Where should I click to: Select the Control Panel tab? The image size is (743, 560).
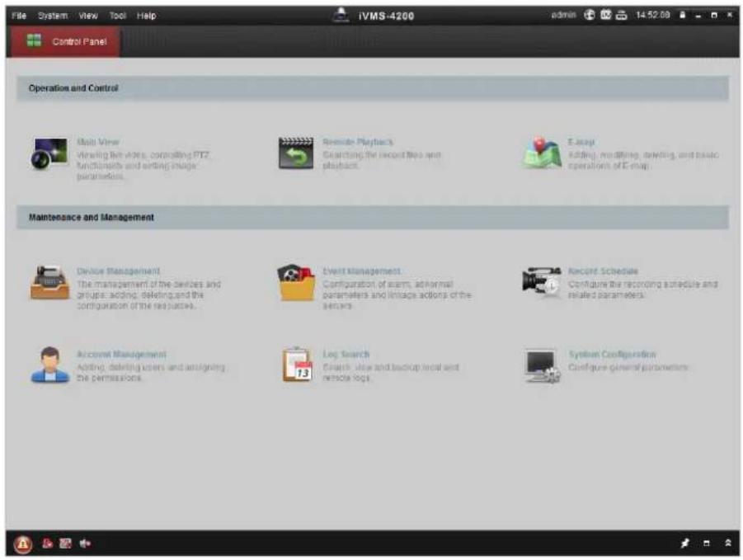(65, 42)
